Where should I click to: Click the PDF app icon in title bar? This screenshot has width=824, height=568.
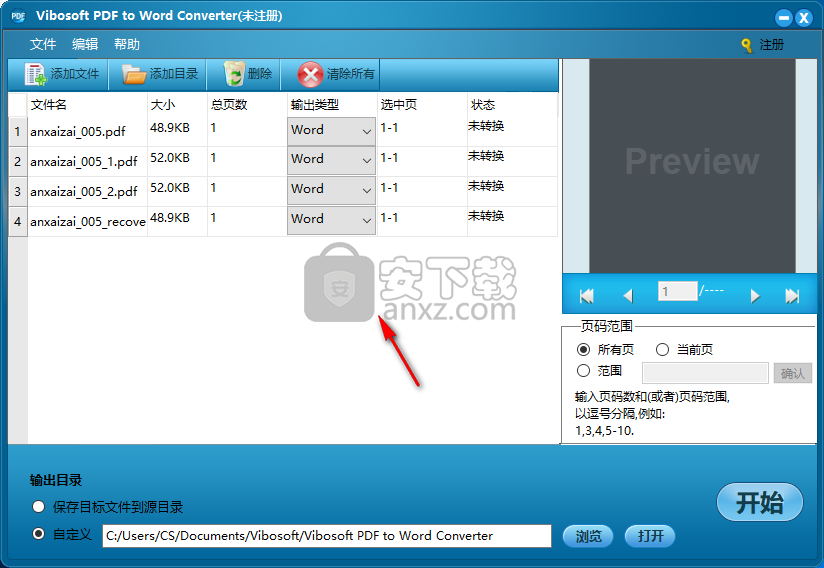(x=18, y=16)
